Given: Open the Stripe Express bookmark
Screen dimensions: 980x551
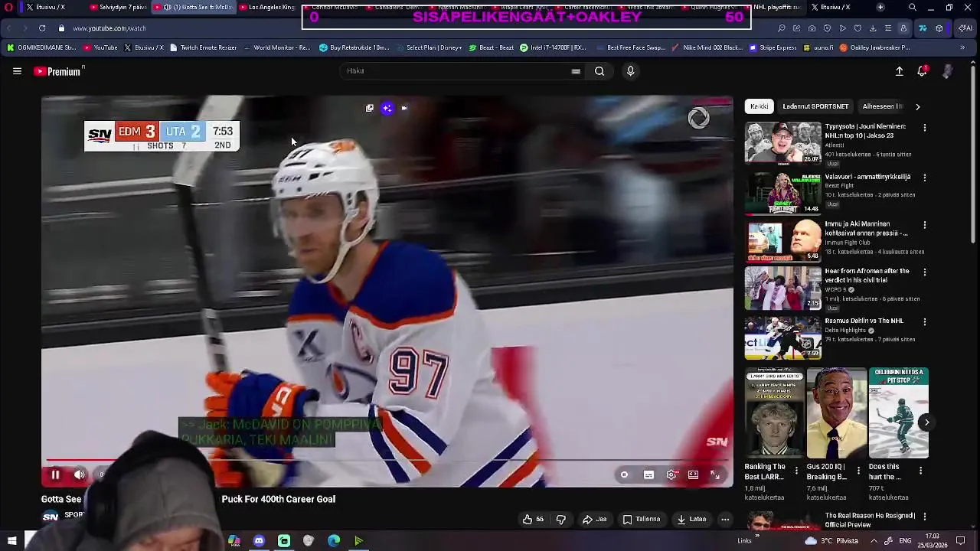Looking at the screenshot, I should 772,47.
